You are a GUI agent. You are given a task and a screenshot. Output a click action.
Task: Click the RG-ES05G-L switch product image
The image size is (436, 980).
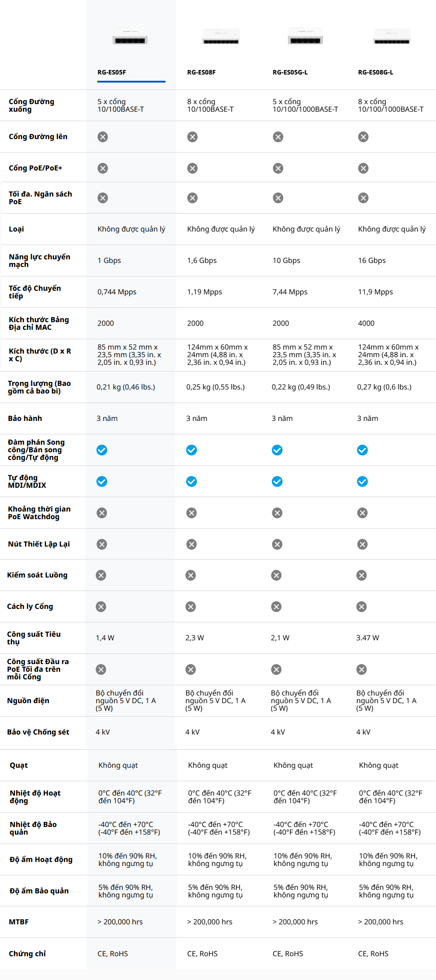pyautogui.click(x=305, y=37)
